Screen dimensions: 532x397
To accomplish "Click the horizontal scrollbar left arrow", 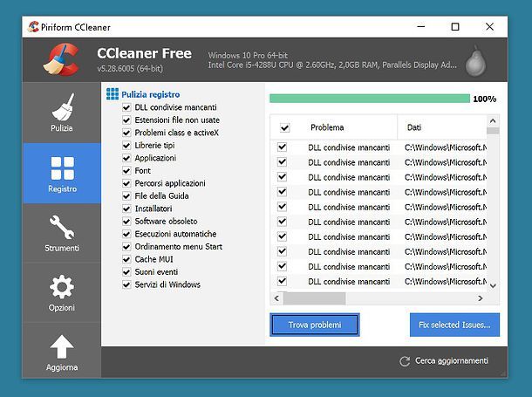I will click(276, 298).
